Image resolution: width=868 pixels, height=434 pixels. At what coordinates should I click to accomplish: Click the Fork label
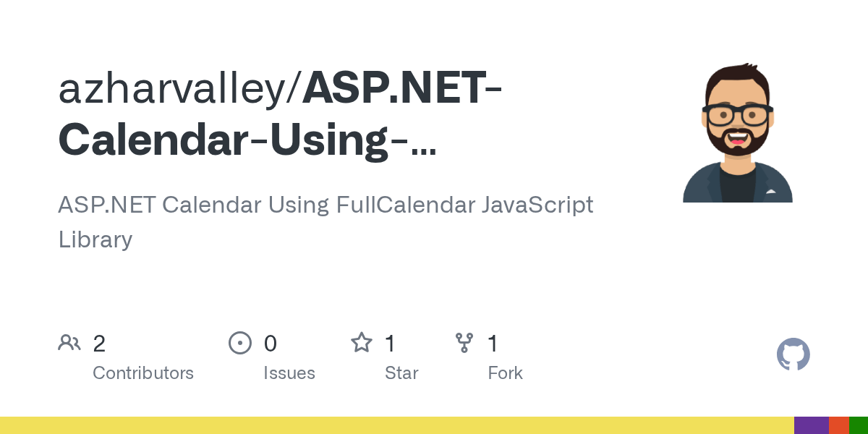tap(505, 373)
